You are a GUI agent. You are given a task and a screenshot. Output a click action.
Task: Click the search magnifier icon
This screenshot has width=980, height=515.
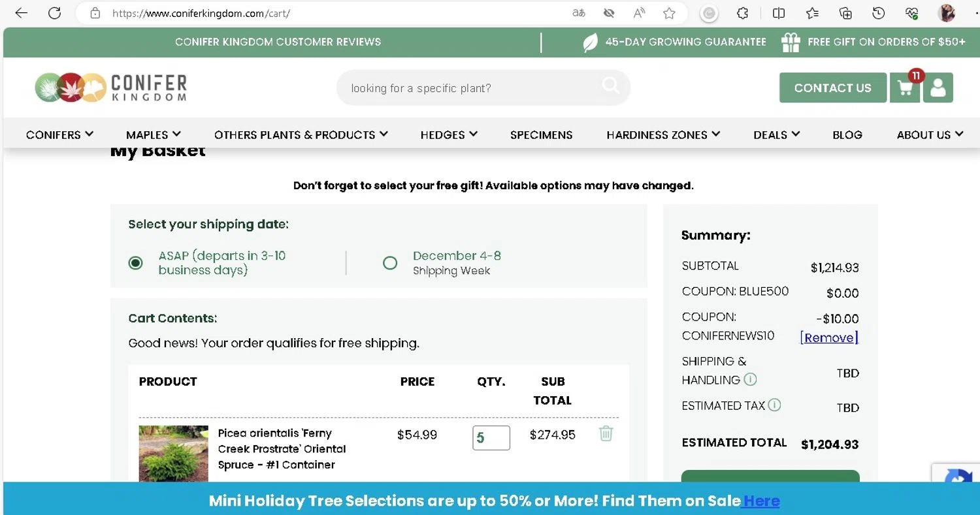(x=610, y=86)
